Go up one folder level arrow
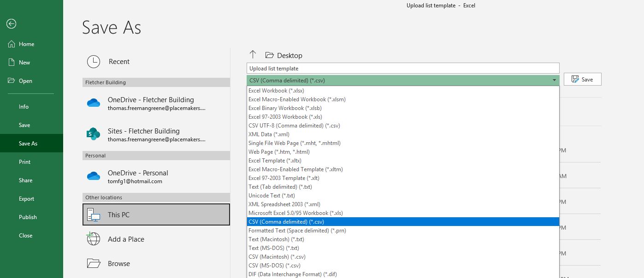The width and height of the screenshot is (644, 278). click(x=253, y=55)
